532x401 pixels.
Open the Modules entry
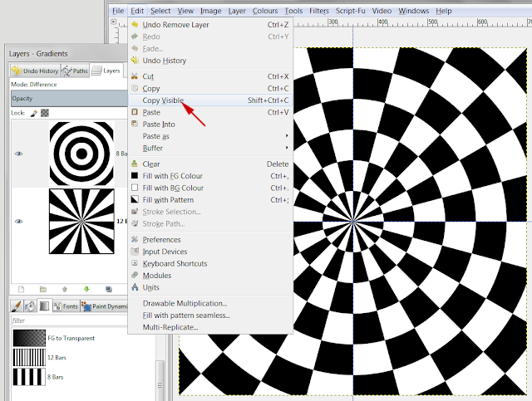[210, 276]
